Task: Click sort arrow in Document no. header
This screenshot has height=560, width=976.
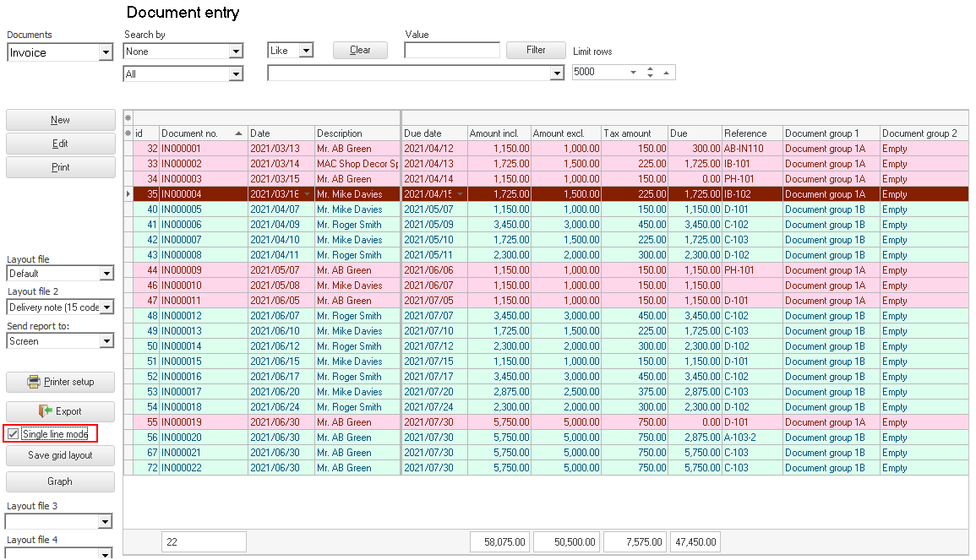Action: [238, 133]
